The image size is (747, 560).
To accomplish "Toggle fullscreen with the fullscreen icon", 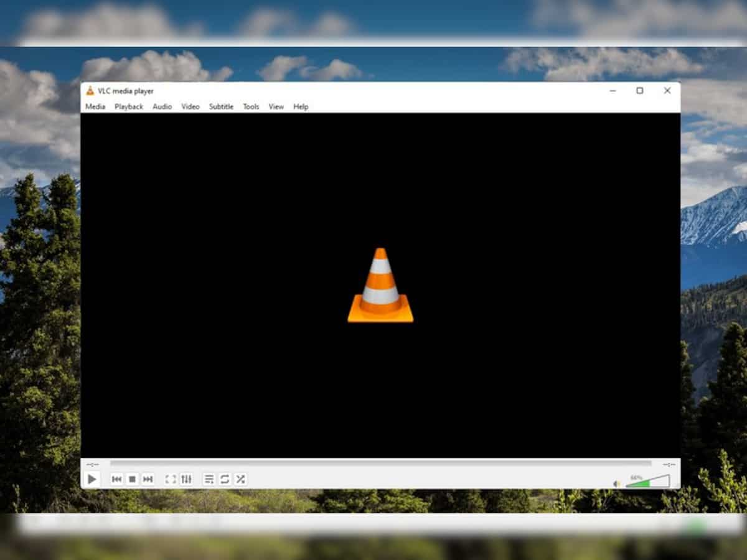I will click(x=171, y=479).
